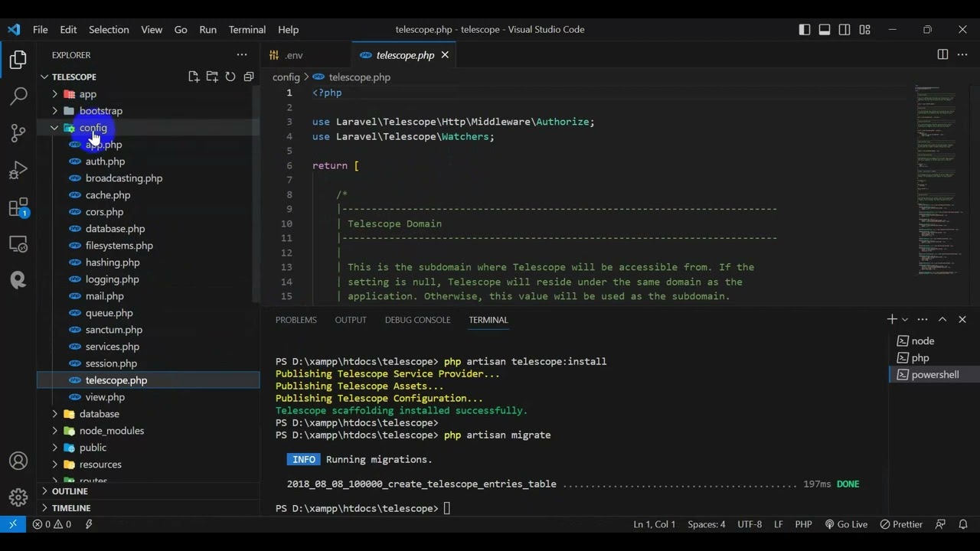Click the remote window status bar icon

13,524
